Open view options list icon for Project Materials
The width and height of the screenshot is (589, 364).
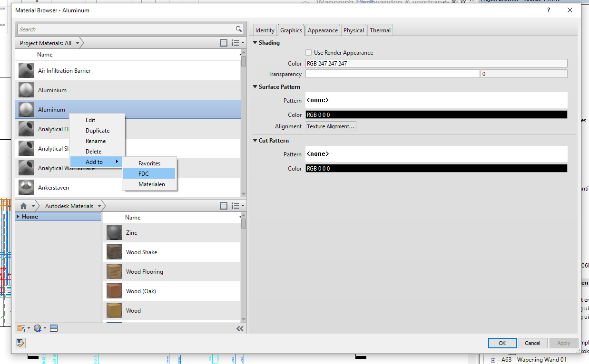click(237, 43)
